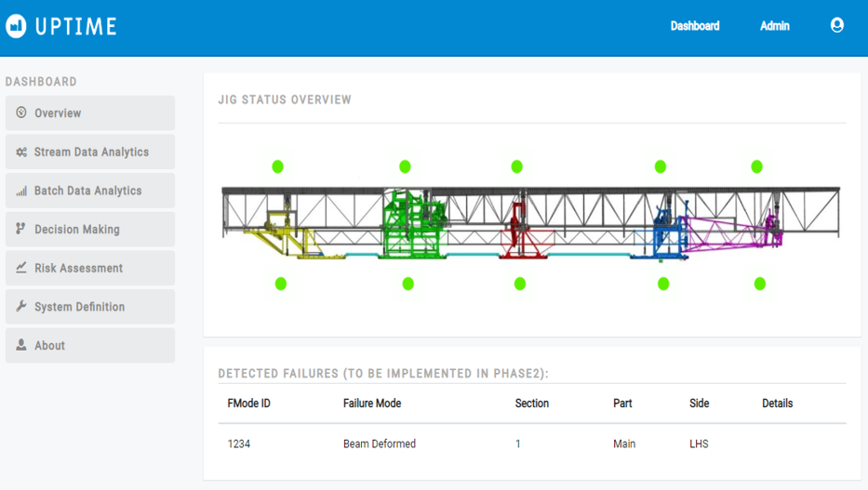
Task: Click the System Definition wrench icon
Action: pos(21,306)
